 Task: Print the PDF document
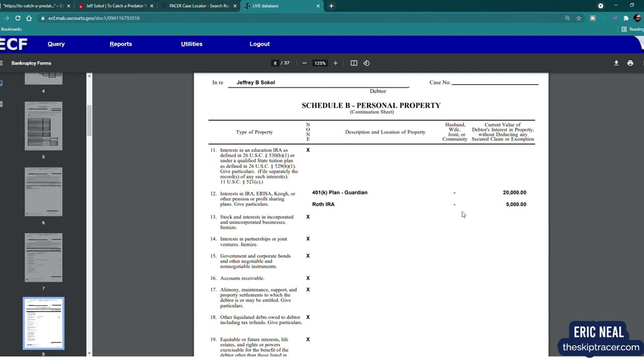click(630, 63)
